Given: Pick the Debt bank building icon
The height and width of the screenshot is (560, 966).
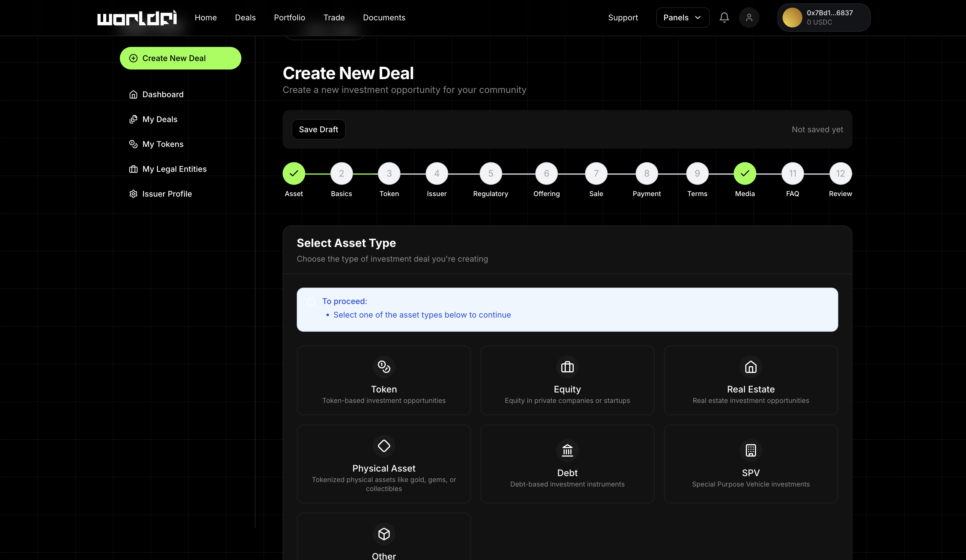Looking at the screenshot, I should pos(567,450).
